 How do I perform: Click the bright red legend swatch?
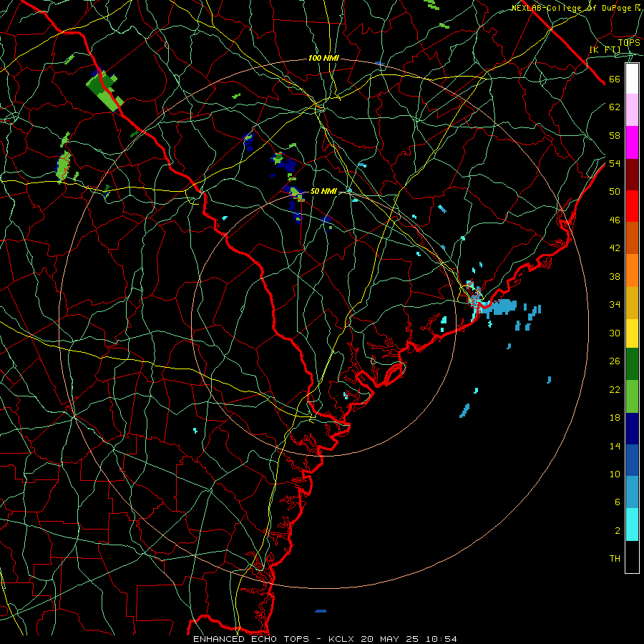click(632, 206)
